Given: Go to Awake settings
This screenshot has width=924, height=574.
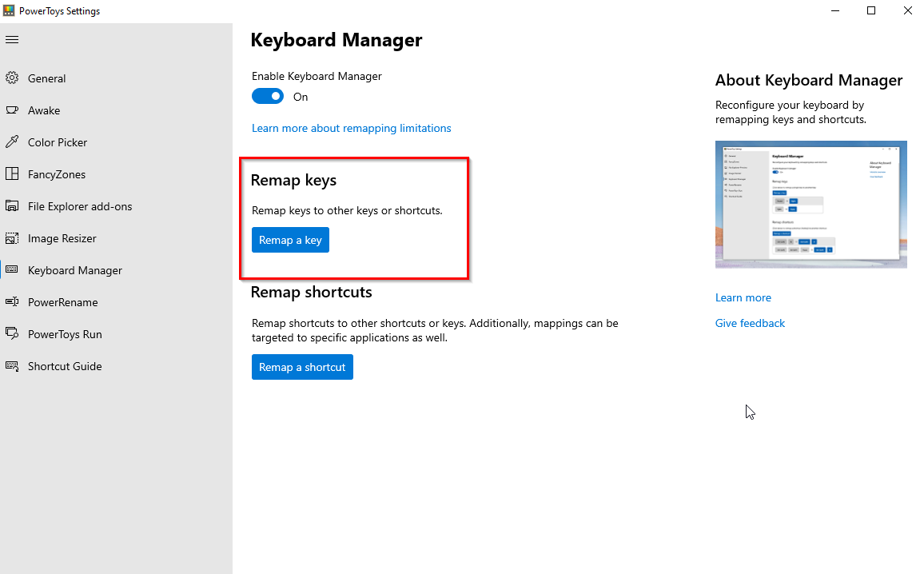Looking at the screenshot, I should [116, 110].
